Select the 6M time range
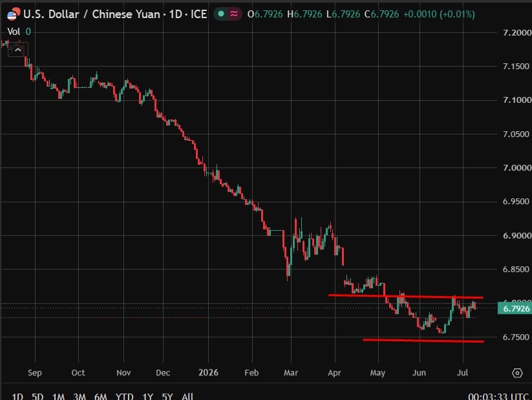Screen dimensions: 532x400 point(100,396)
